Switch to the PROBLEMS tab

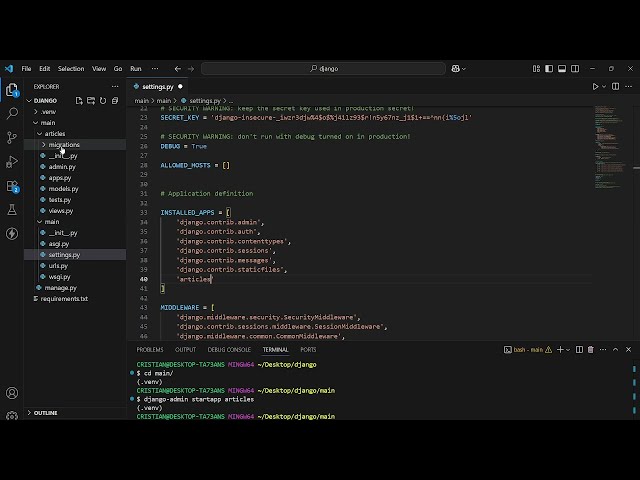click(150, 350)
